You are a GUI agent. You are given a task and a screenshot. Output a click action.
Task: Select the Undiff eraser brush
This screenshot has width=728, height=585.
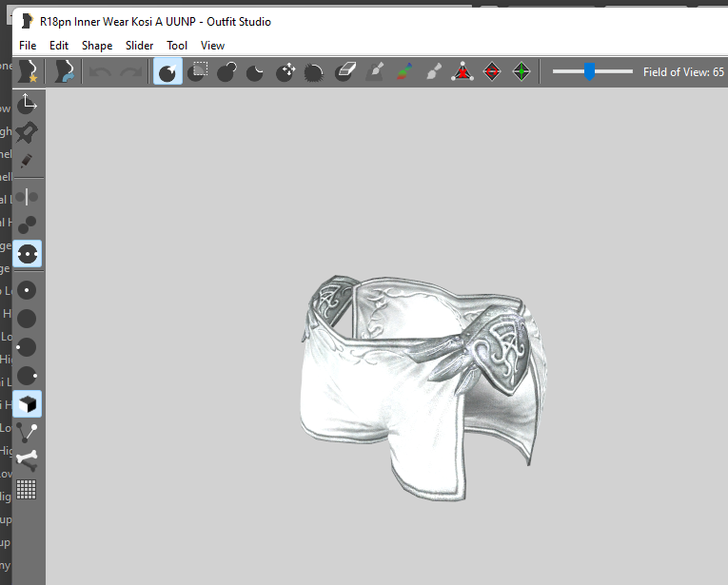point(344,71)
